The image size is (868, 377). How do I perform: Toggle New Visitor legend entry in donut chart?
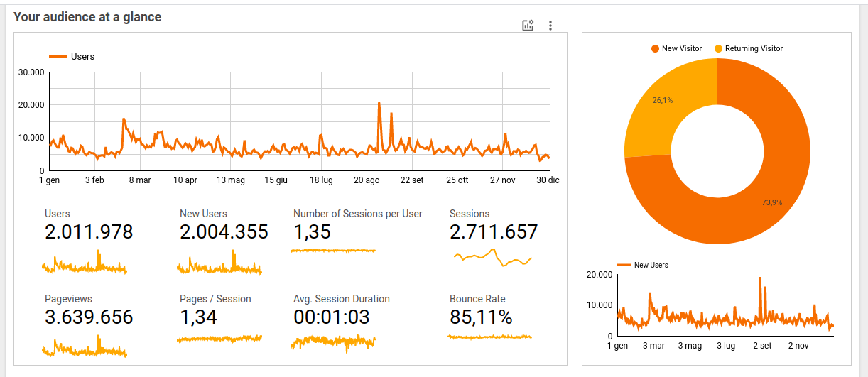pyautogui.click(x=676, y=49)
